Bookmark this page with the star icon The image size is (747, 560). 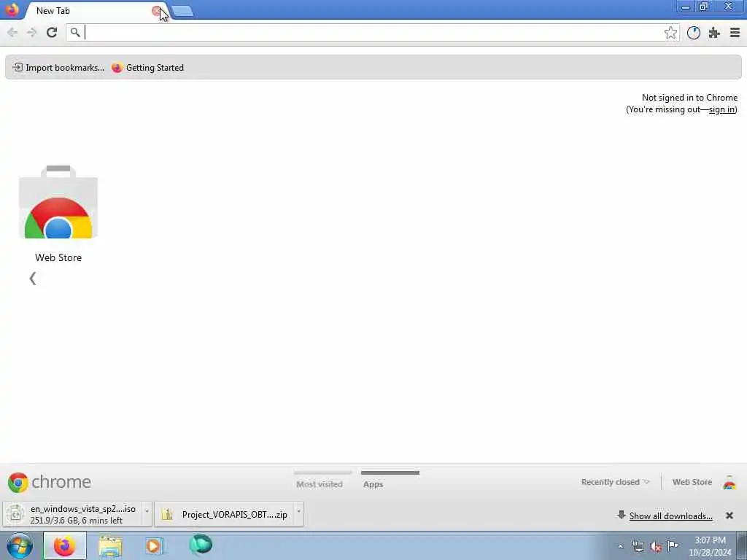coord(670,32)
